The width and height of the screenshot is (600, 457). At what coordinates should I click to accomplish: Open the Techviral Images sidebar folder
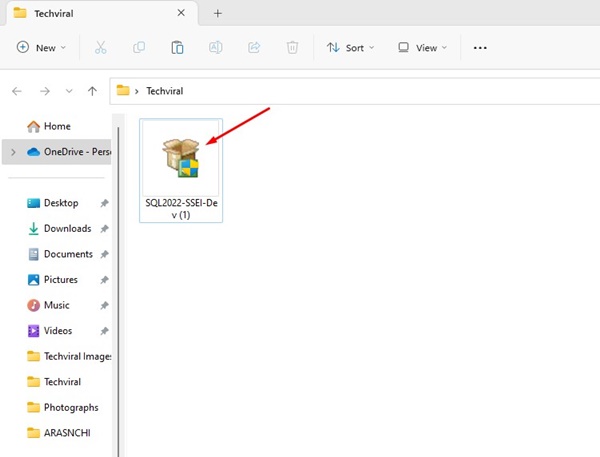69,356
